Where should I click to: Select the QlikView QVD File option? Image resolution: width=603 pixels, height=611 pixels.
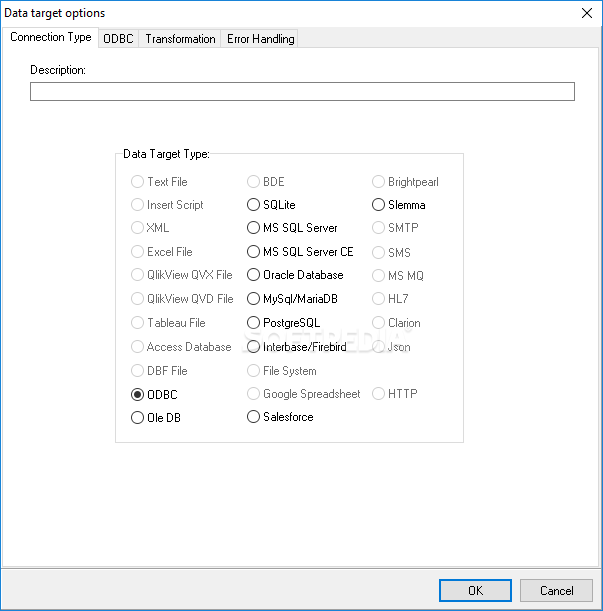tap(137, 299)
